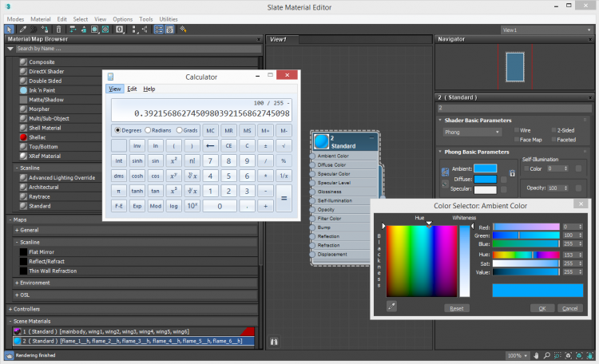The height and width of the screenshot is (364, 599).
Task: Open Material/Map Browser options triangle
Action: (10, 49)
